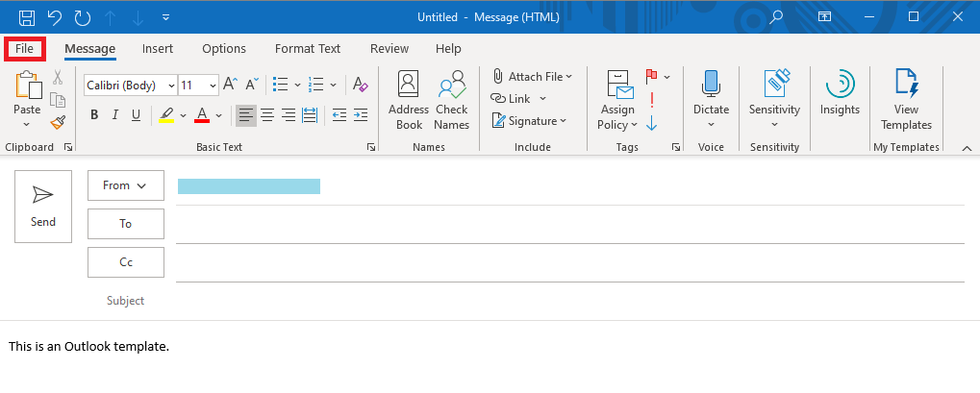
Task: Open Signature menu
Action: pos(529,121)
